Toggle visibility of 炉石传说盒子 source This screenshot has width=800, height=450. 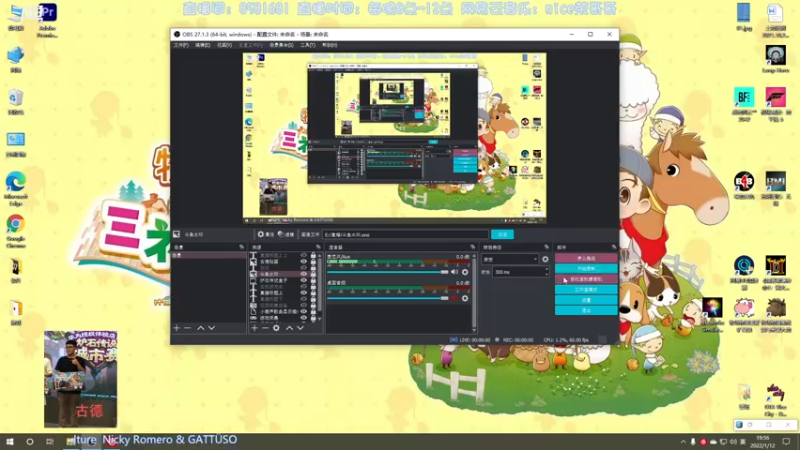[x=304, y=281]
